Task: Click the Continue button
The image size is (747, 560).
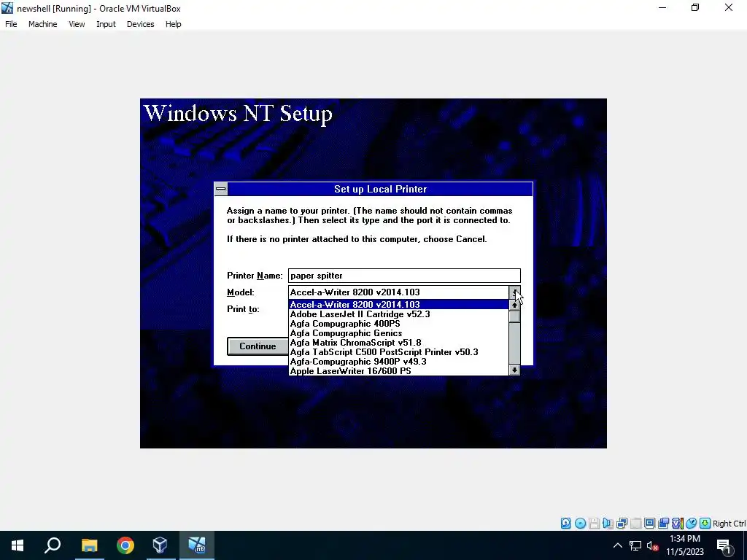Action: pos(258,346)
